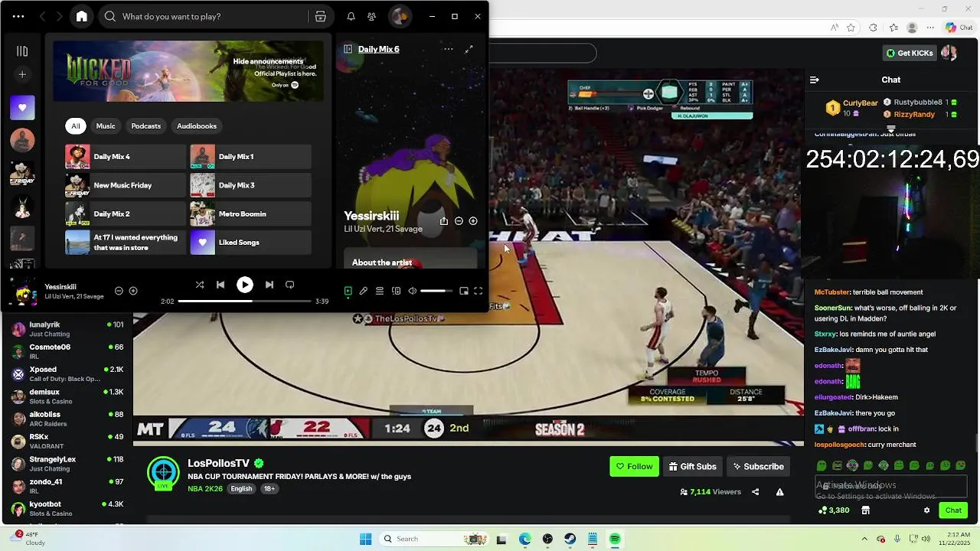
Task: Share the Yessirskiii track
Action: (x=444, y=221)
